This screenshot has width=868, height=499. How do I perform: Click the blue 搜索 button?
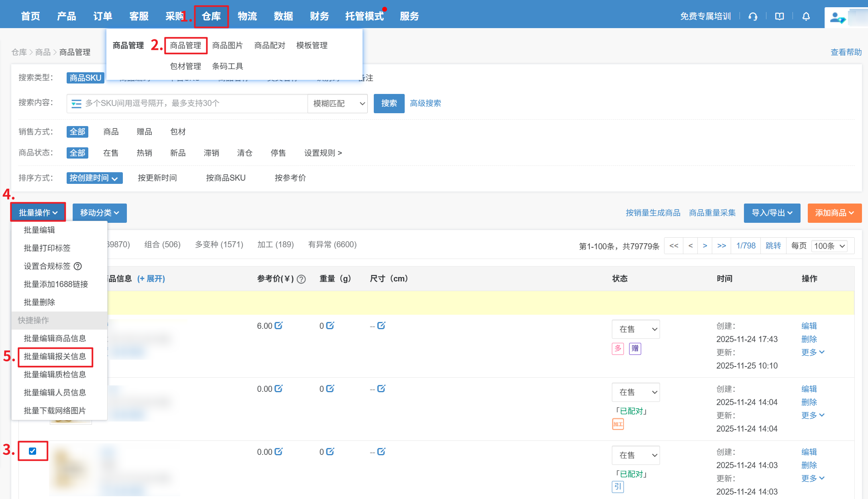(389, 104)
